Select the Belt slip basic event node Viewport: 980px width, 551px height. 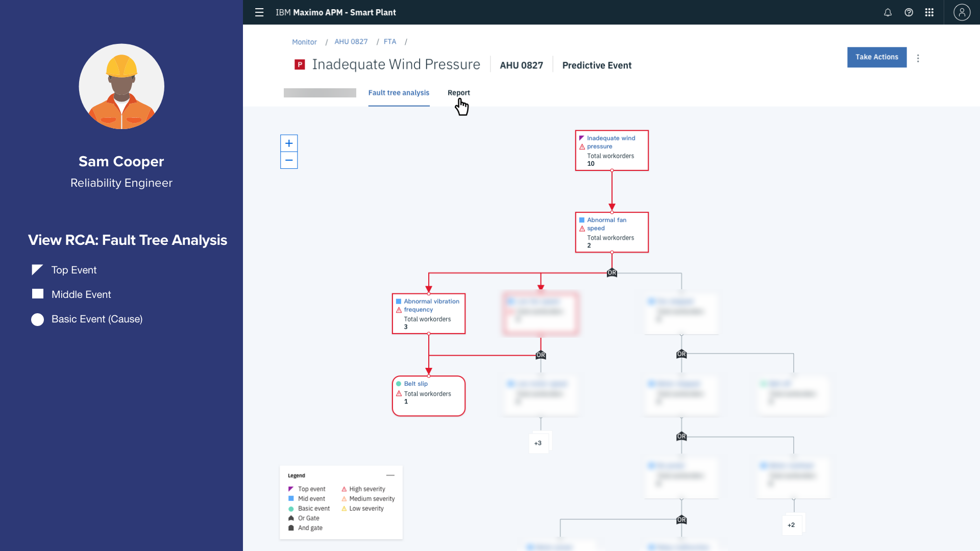pyautogui.click(x=429, y=396)
